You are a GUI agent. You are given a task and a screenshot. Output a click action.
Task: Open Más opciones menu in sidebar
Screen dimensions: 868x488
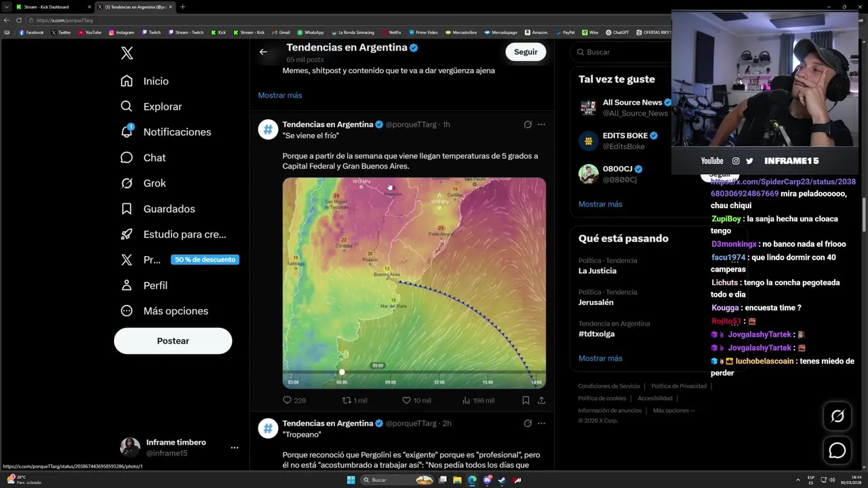164,310
